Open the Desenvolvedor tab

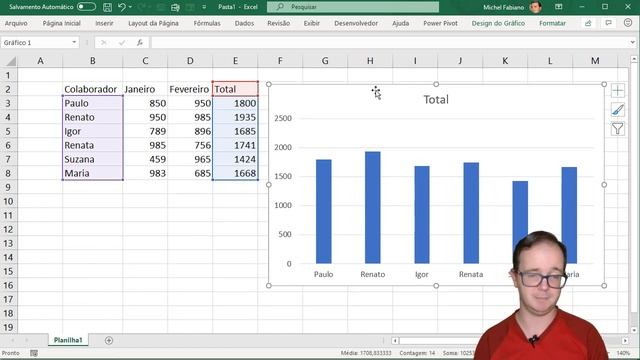[x=356, y=23]
